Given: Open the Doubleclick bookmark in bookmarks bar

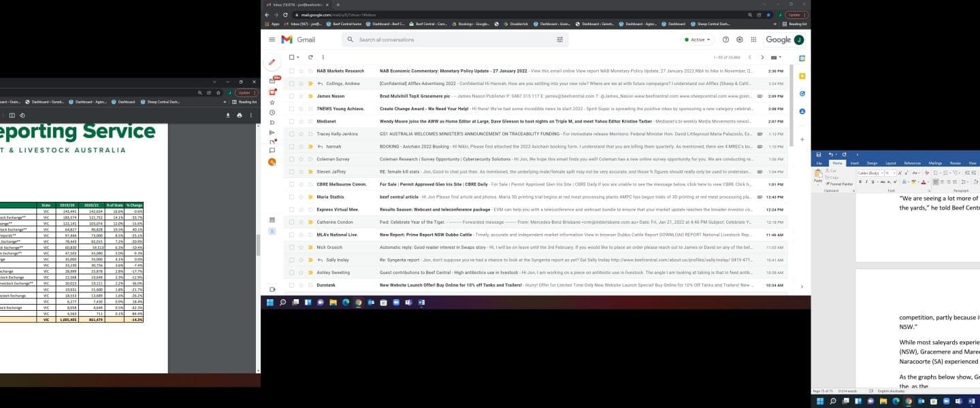Looking at the screenshot, I should [x=517, y=24].
